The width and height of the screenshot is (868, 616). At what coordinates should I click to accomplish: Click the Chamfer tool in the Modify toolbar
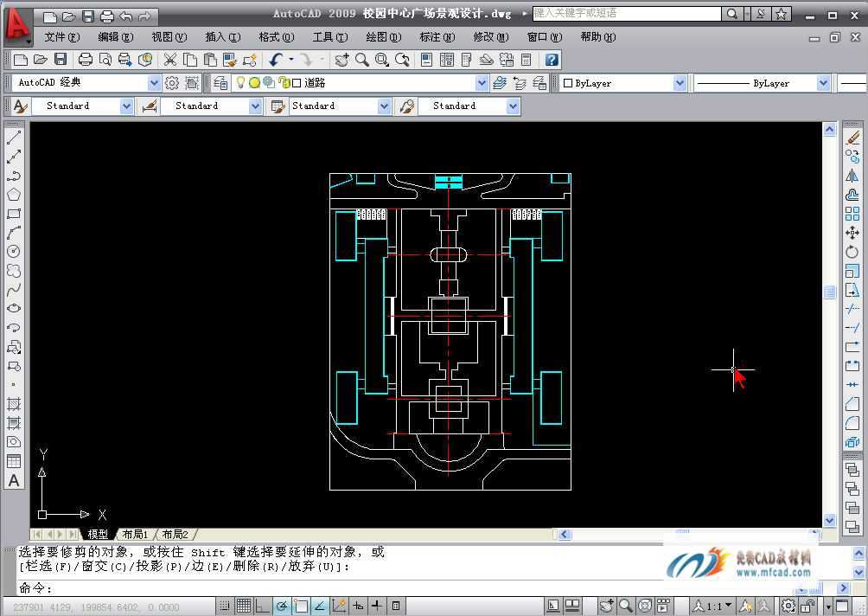coord(852,404)
